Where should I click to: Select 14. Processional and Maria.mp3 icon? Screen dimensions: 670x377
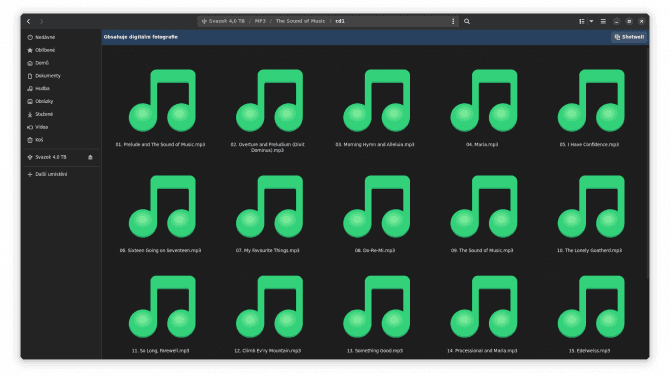point(484,307)
